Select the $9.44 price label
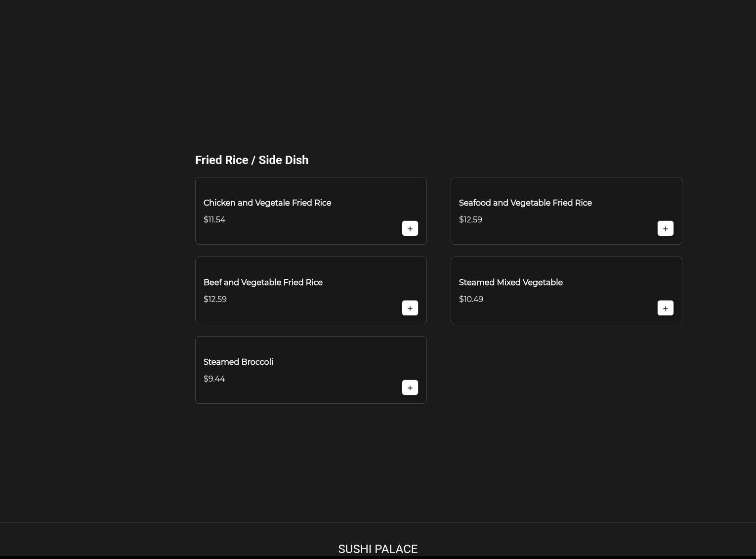Viewport: 756px width, 559px height. (x=214, y=379)
